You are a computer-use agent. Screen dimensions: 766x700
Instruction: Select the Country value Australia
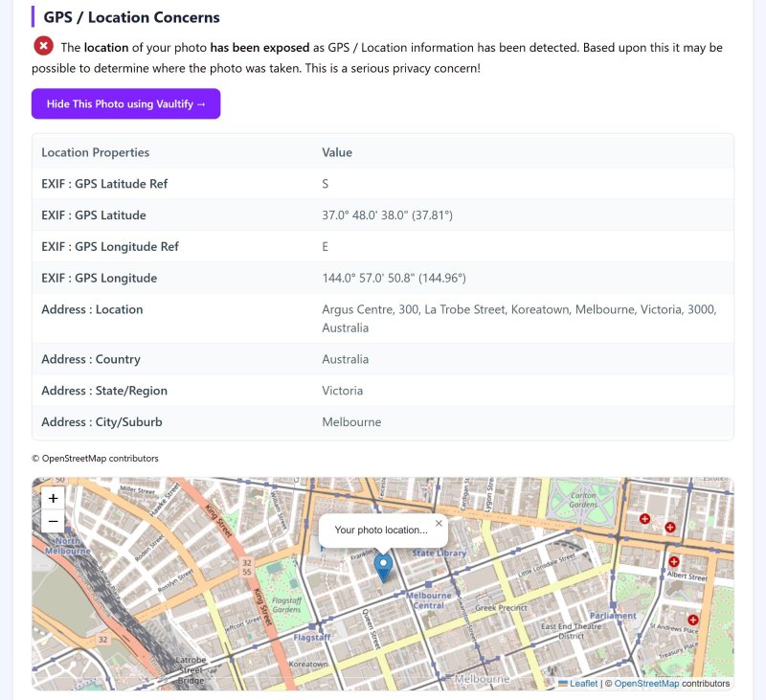[346, 359]
